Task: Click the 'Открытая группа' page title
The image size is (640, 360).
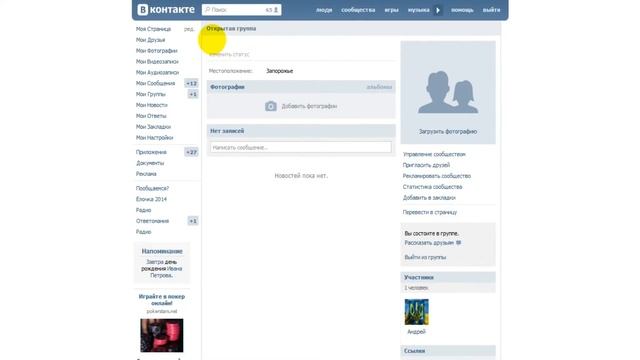Action: coord(231,29)
